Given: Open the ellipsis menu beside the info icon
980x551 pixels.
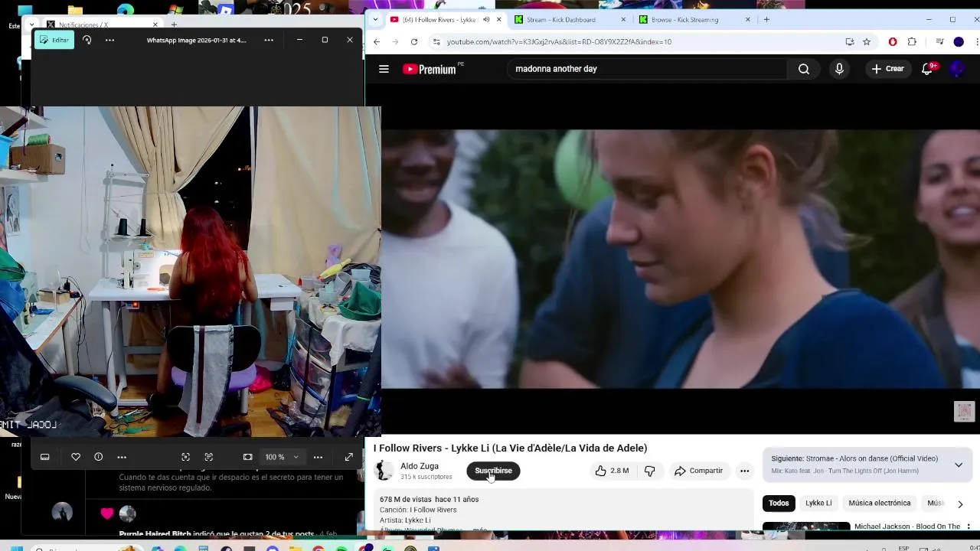Looking at the screenshot, I should point(122,457).
